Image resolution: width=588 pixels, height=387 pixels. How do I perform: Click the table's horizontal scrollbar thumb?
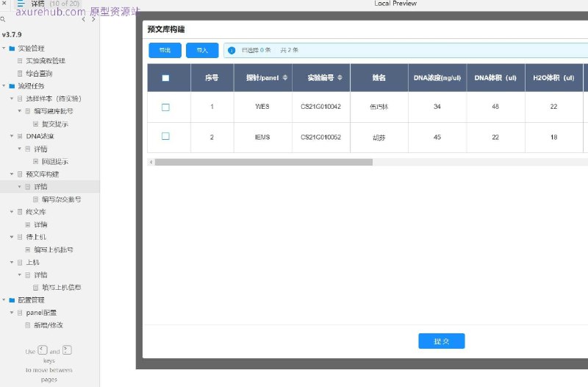pyautogui.click(x=264, y=162)
